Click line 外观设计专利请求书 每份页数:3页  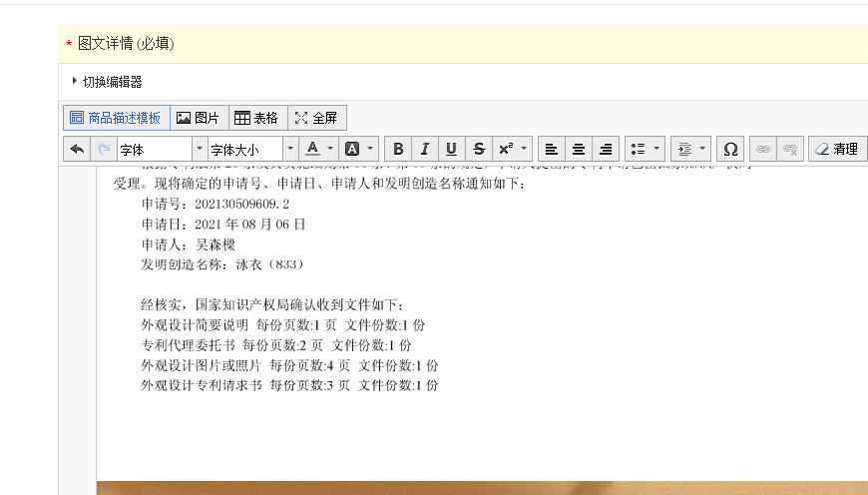[289, 385]
